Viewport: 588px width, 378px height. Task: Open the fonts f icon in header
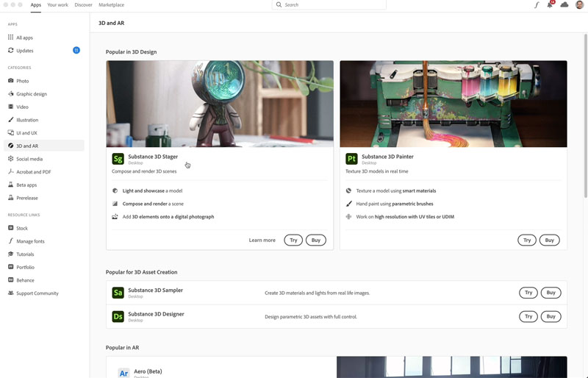[x=537, y=5]
